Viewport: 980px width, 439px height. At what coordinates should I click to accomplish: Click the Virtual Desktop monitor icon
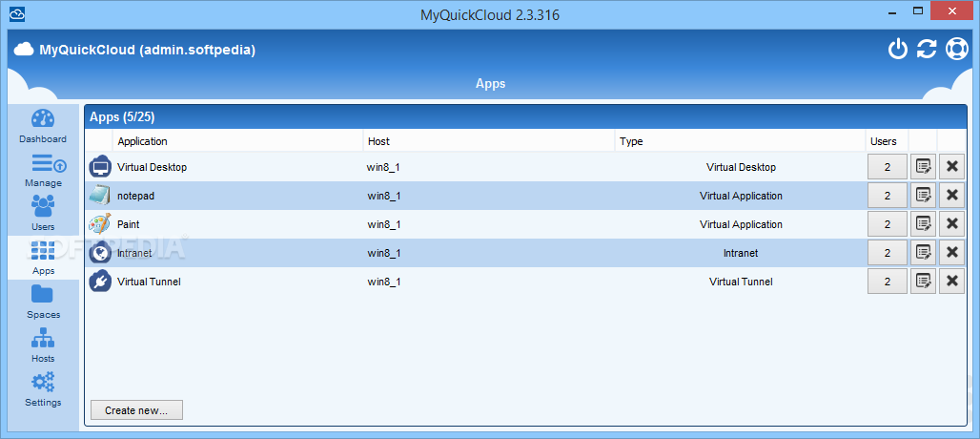point(99,167)
